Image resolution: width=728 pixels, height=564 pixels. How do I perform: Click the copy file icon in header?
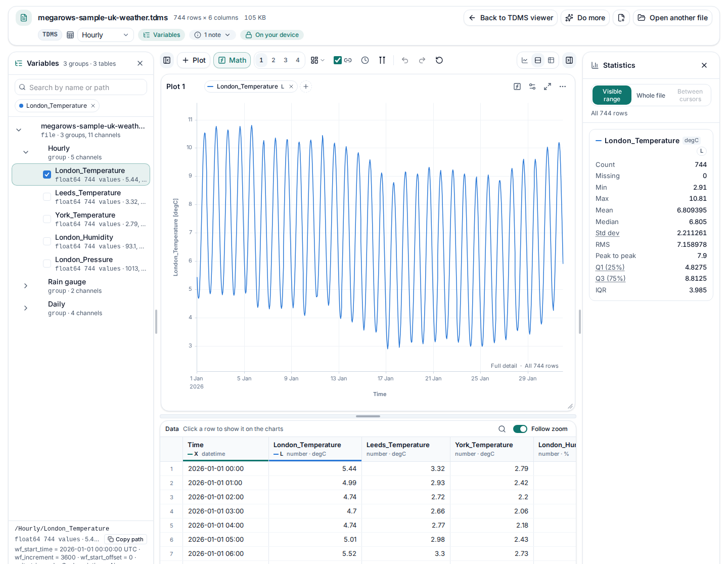(x=621, y=18)
